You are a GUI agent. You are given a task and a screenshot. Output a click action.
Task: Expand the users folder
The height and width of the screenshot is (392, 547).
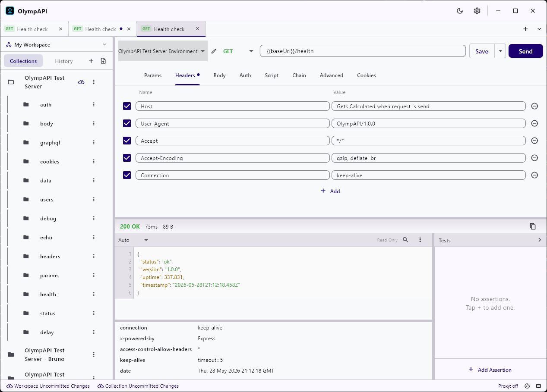26,199
